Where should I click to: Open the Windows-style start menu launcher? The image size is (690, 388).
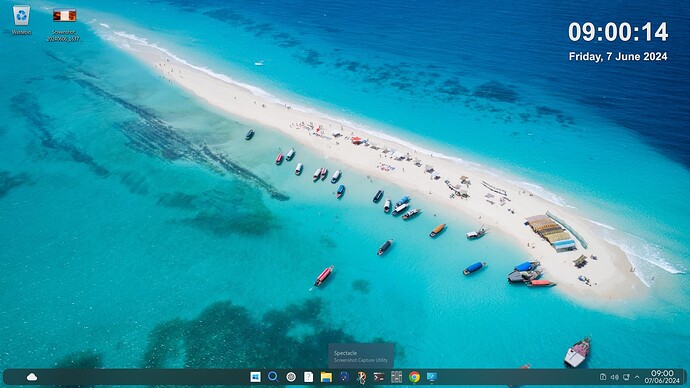click(255, 377)
